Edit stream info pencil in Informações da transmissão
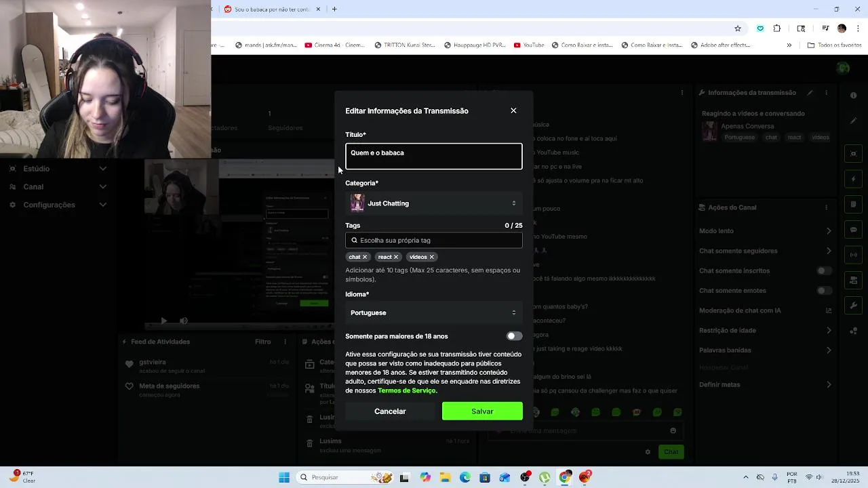 [x=810, y=93]
